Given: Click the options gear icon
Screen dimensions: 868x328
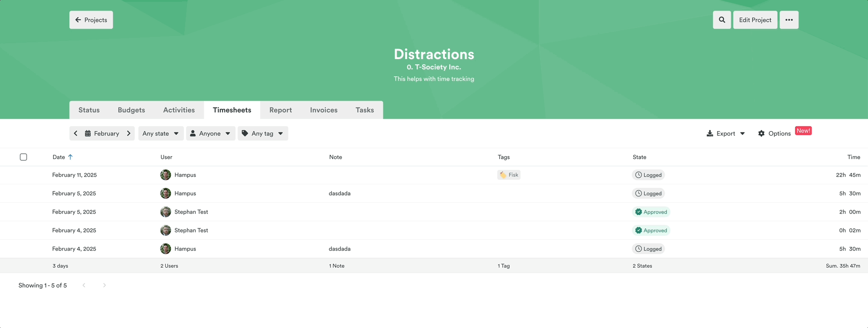Looking at the screenshot, I should pyautogui.click(x=761, y=133).
